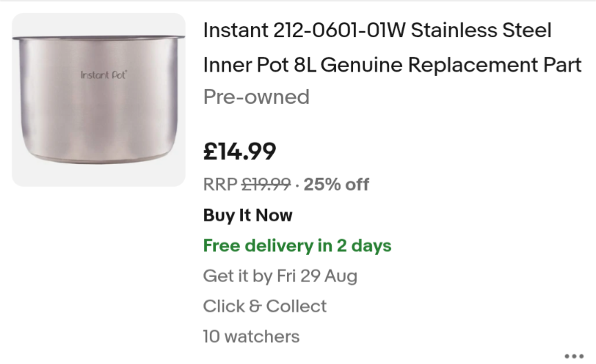Image resolution: width=596 pixels, height=364 pixels.
Task: Select the Pre-owned condition label
Action: point(256,97)
